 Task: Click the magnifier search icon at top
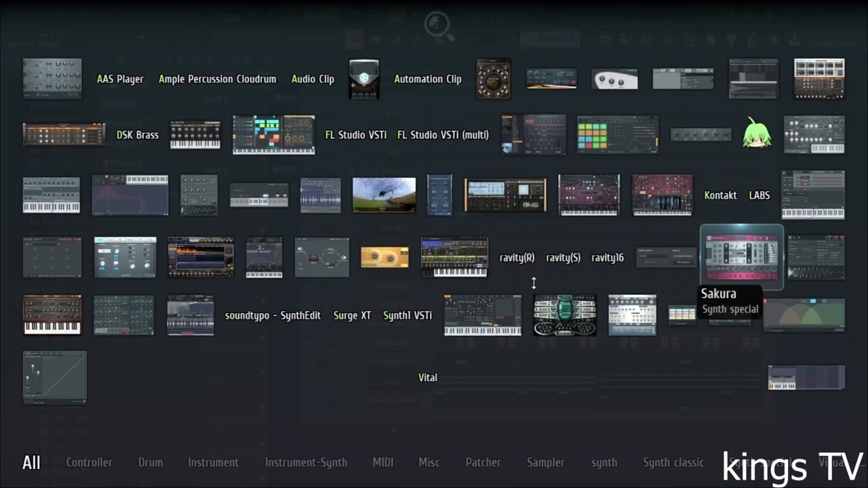[x=439, y=26]
